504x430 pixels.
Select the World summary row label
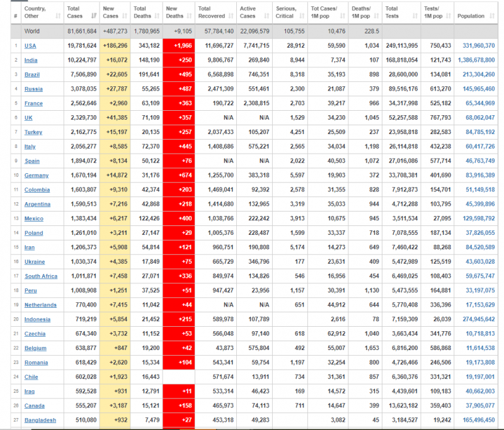coord(32,31)
